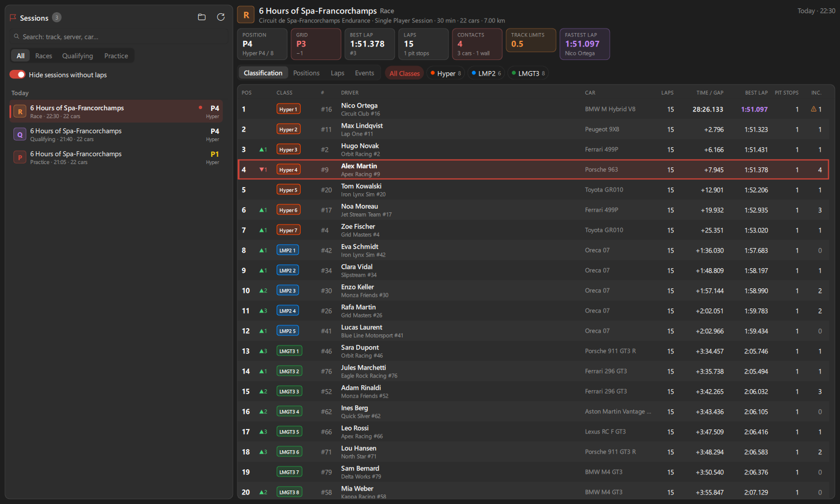The width and height of the screenshot is (840, 504).
Task: Filter classification to Hyper class
Action: 445,73
